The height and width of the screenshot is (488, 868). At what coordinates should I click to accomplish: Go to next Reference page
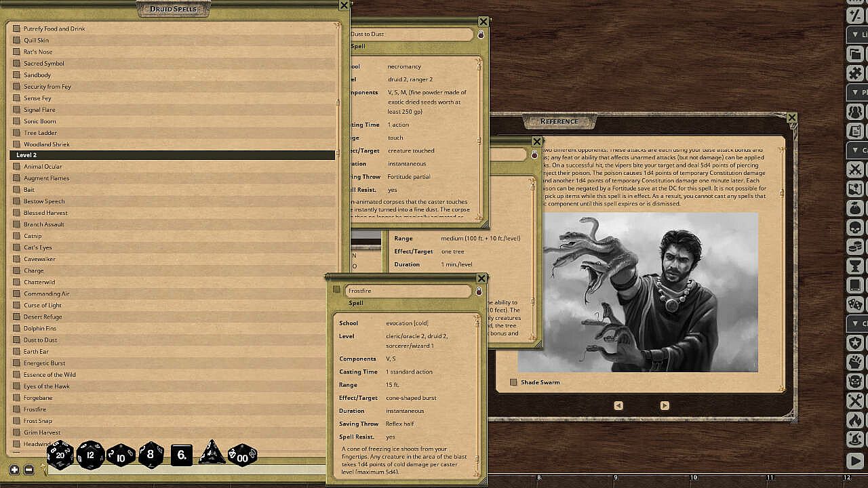664,405
